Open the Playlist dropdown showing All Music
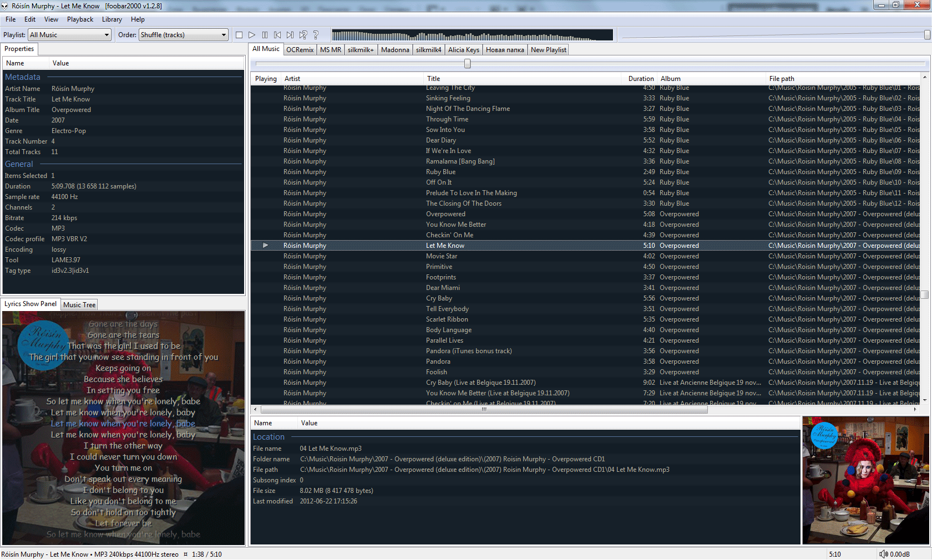 tap(70, 35)
